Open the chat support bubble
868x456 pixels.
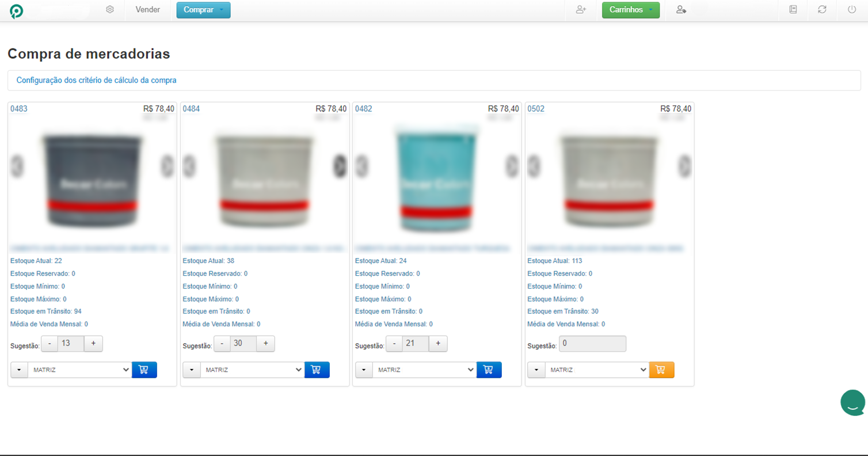(x=852, y=402)
